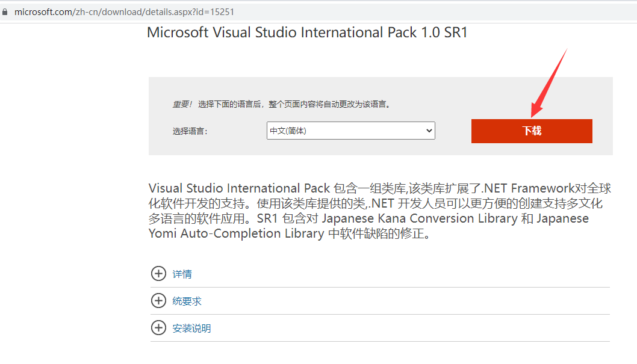Click the lock icon in address bar
The image size is (637, 364).
pos(5,12)
